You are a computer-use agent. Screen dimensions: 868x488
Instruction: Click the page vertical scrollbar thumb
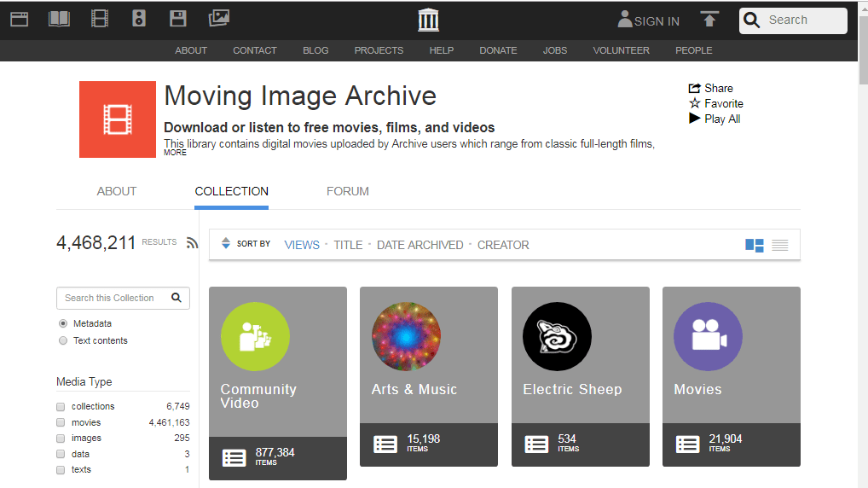point(863,49)
